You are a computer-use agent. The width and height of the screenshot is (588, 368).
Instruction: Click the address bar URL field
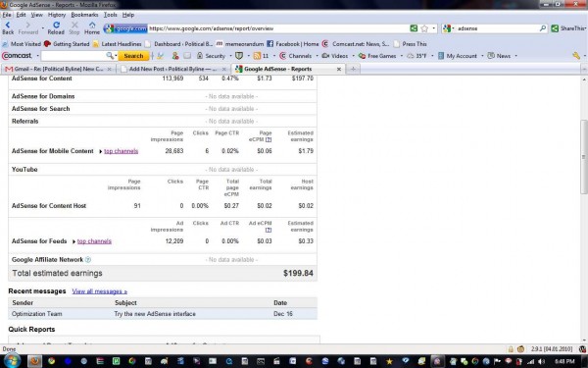click(278, 28)
